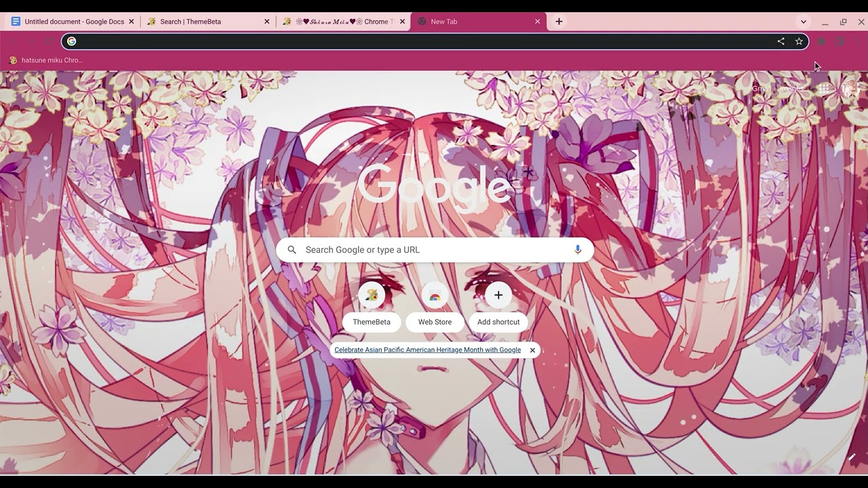Close the Untitled document Google Docs tab
Screen dimensions: 868x488
(132, 22)
